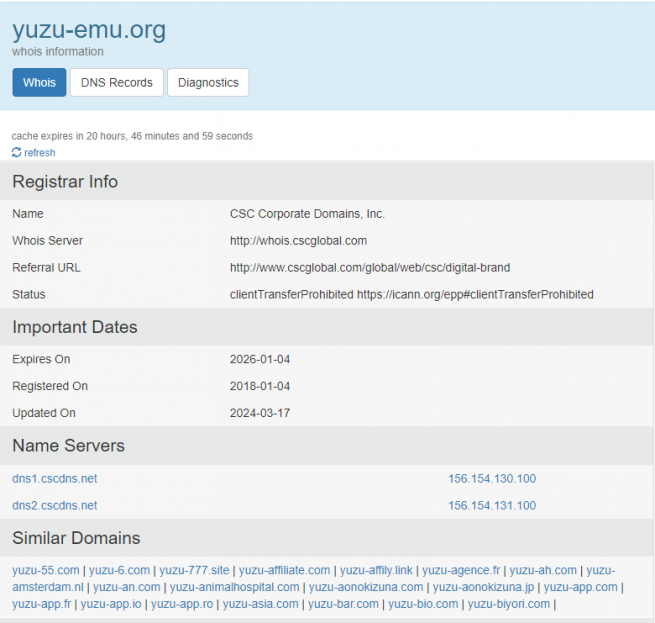Open similar domain yuzu-777.site
This screenshot has height=623, width=655.
tap(194, 570)
